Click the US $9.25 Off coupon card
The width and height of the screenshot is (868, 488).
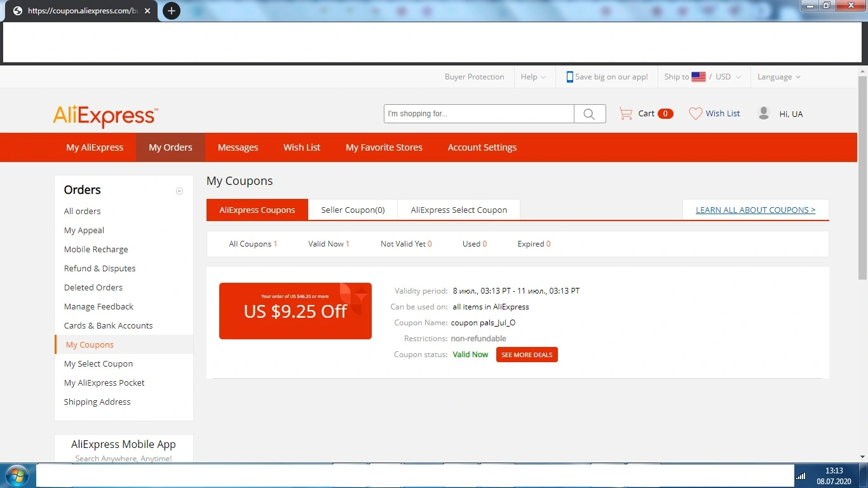[x=295, y=311]
